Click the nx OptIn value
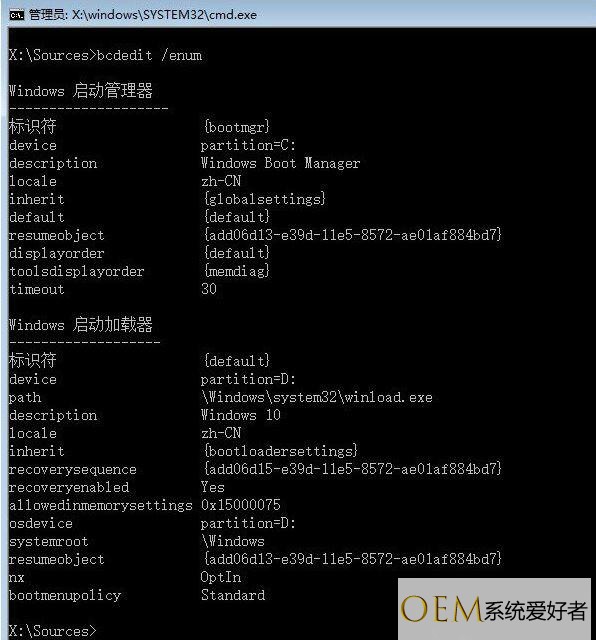The image size is (596, 640). 221,577
